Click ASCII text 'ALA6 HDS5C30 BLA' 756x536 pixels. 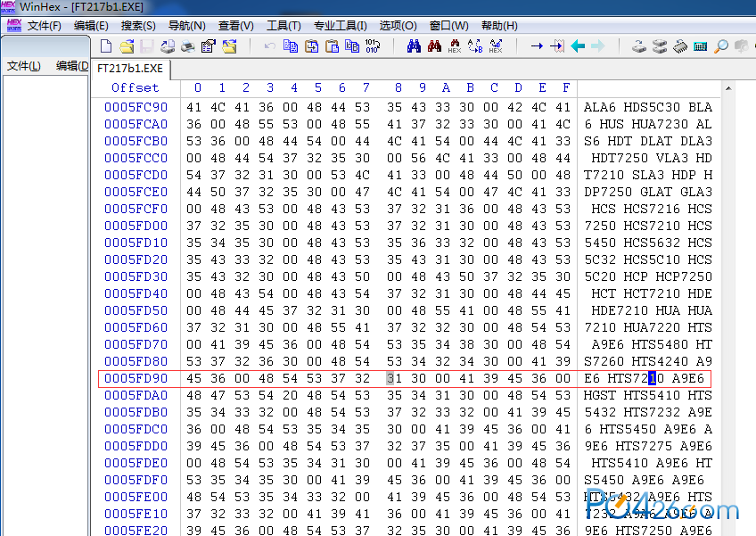click(647, 107)
